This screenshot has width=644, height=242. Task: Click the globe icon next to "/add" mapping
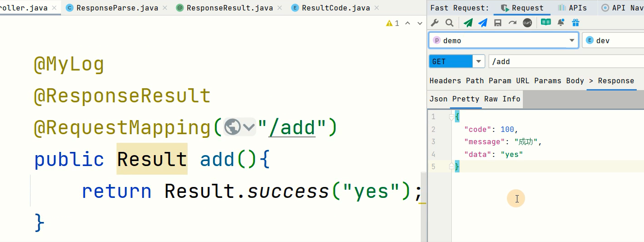coord(232,127)
